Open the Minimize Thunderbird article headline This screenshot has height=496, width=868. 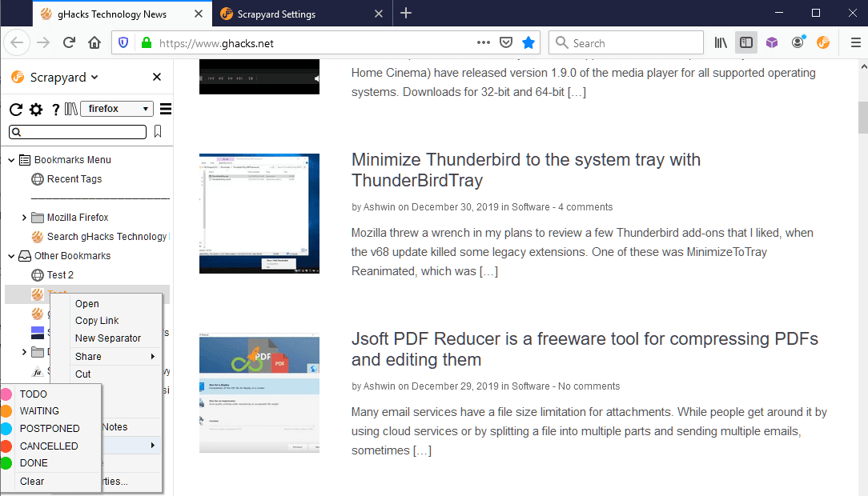(x=526, y=170)
